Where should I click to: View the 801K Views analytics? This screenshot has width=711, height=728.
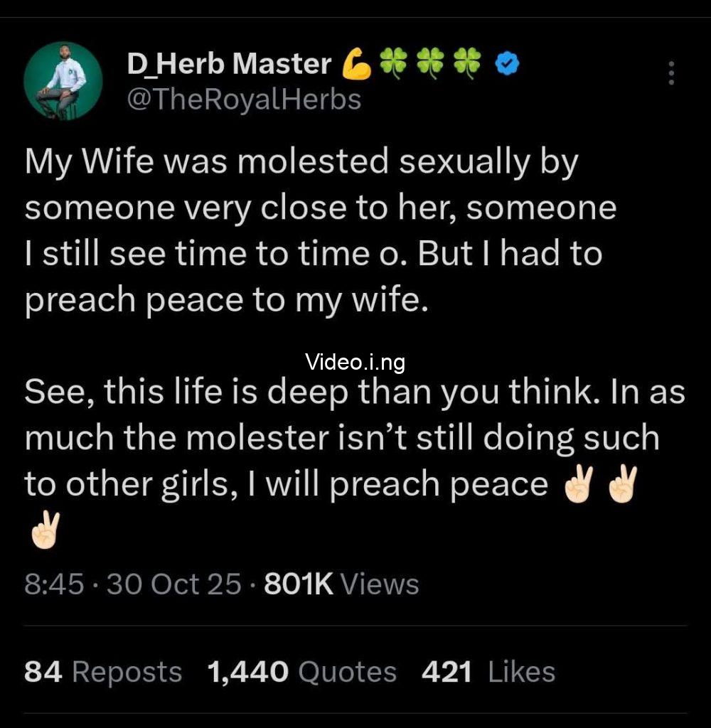(341, 584)
